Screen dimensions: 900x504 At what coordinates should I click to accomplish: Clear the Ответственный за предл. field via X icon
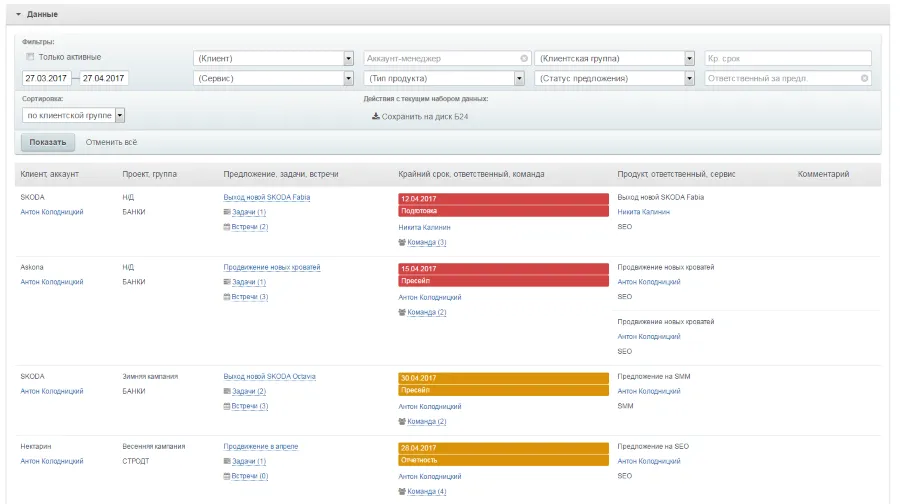pyautogui.click(x=865, y=78)
